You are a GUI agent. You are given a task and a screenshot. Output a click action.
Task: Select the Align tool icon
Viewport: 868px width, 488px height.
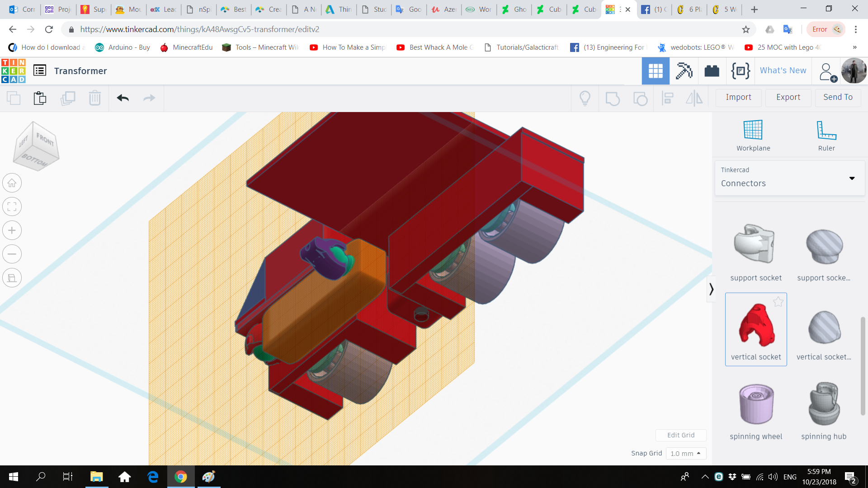click(667, 98)
